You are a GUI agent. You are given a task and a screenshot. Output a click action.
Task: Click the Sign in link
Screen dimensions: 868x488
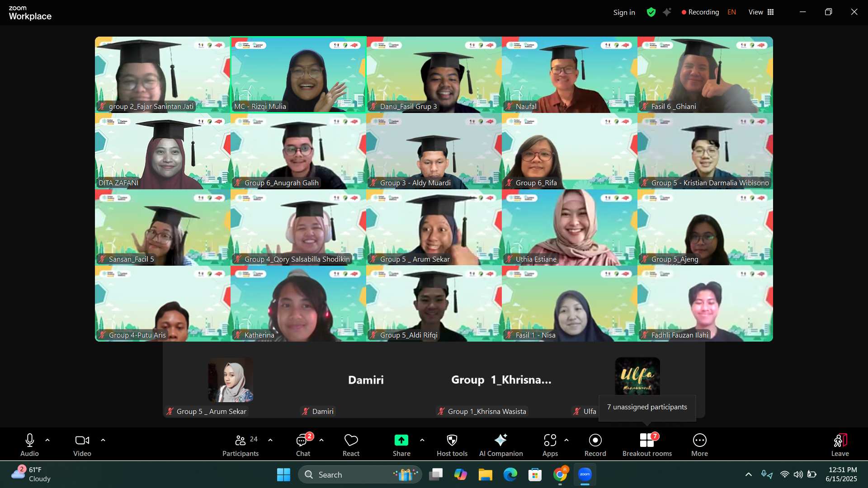tap(624, 13)
